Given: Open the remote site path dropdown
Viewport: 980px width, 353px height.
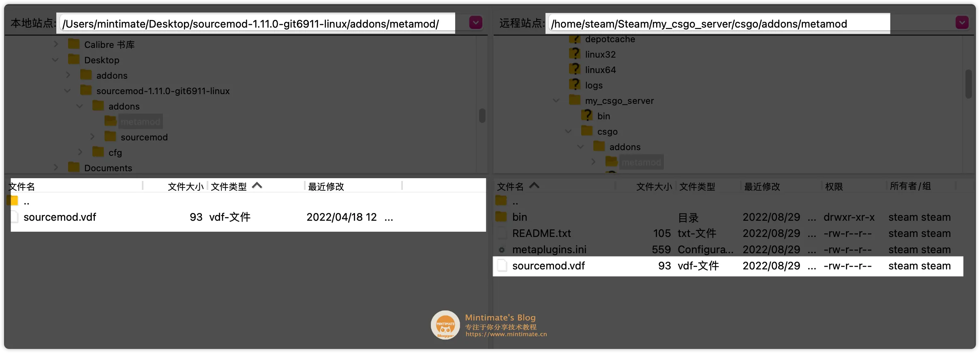Looking at the screenshot, I should [962, 23].
